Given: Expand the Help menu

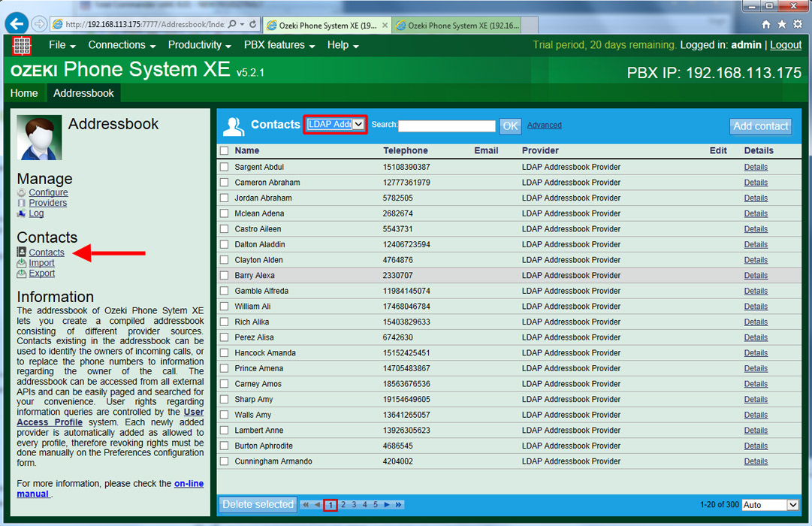Looking at the screenshot, I should tap(343, 45).
